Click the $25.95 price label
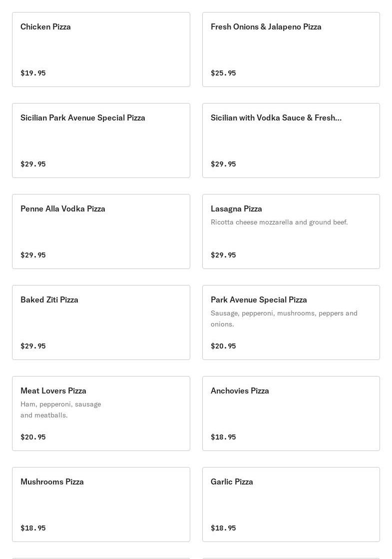Image resolution: width=392 pixels, height=559 pixels. point(223,73)
